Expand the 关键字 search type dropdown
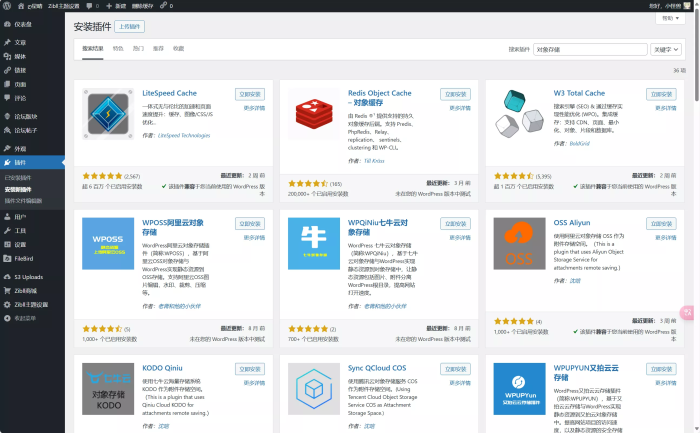Screen dimensions: 700x433 [662, 48]
